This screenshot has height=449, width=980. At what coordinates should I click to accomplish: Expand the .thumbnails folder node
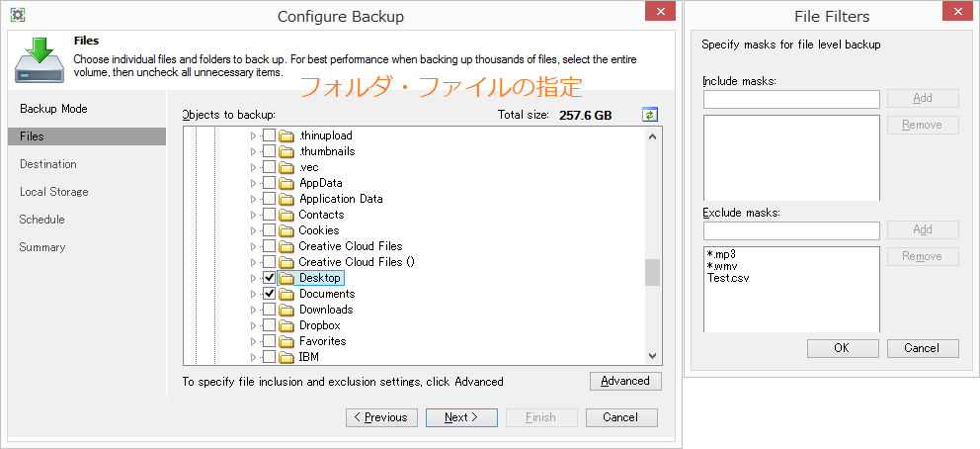[253, 151]
